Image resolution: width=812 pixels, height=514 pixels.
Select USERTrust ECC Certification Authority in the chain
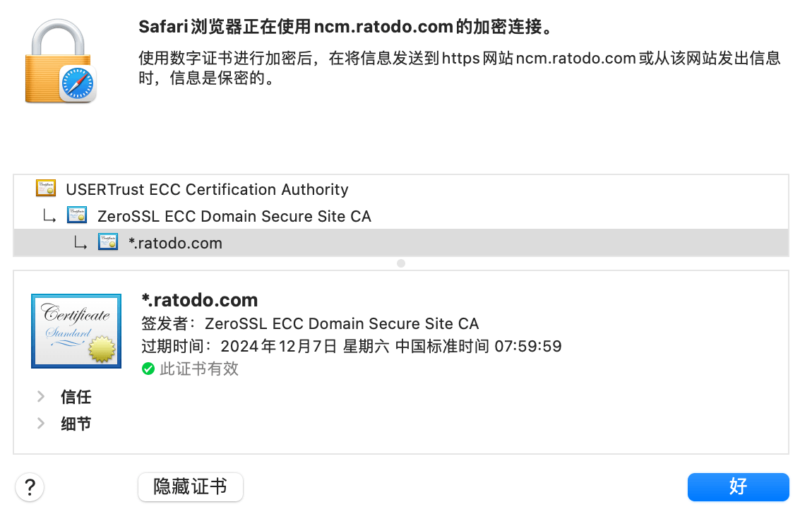pos(207,189)
